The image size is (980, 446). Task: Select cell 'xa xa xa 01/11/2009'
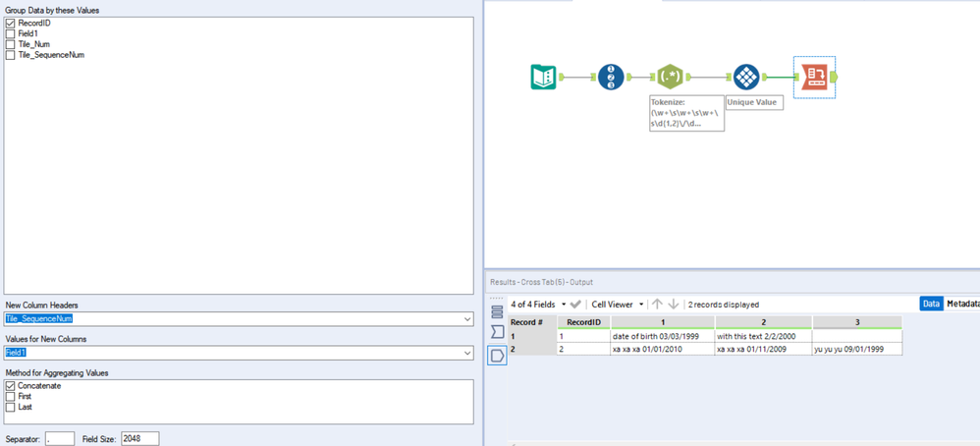(x=763, y=349)
